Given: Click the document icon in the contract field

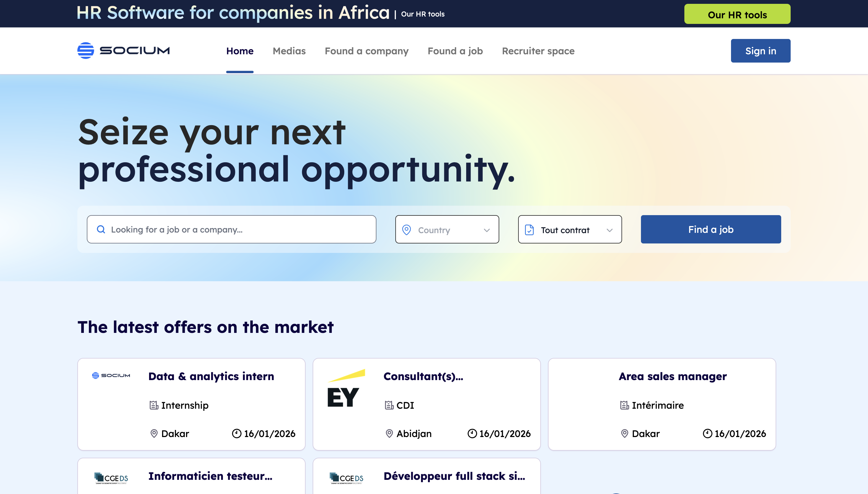Looking at the screenshot, I should [529, 230].
